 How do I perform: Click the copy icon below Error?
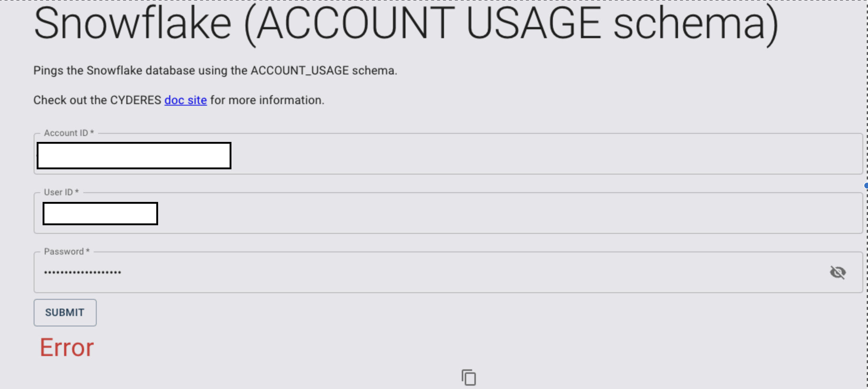click(469, 378)
